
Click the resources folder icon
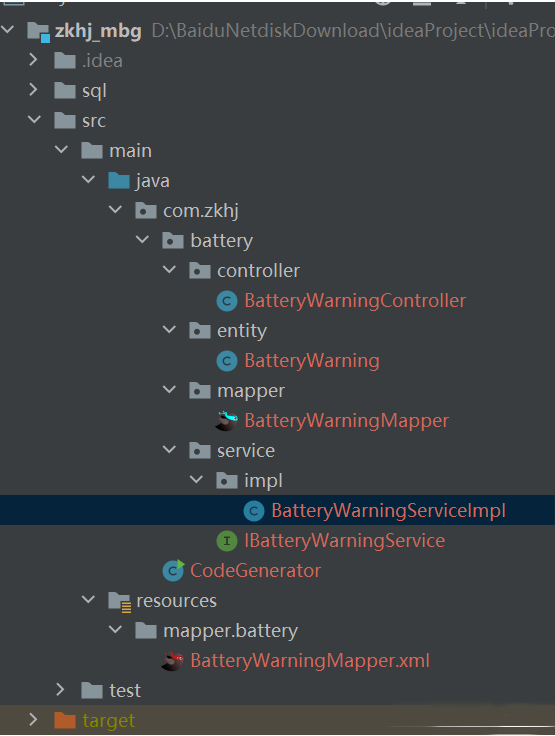click(119, 601)
